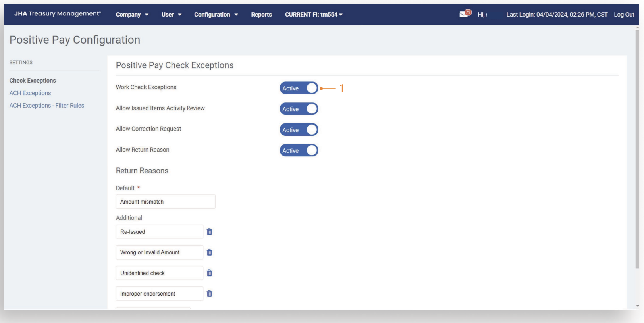Delete Wrong or Invalid Amount reason
This screenshot has width=644, height=323.
click(210, 252)
